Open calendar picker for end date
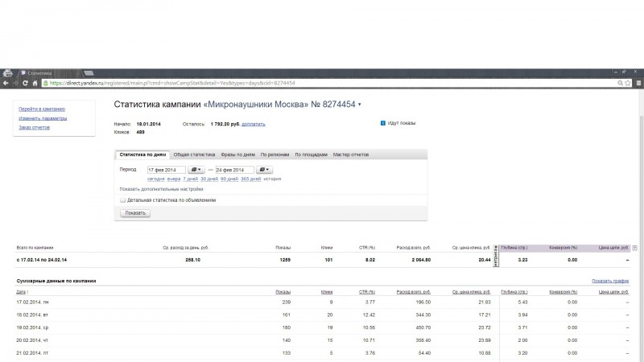Screen dimensions: 644x362 (264, 170)
